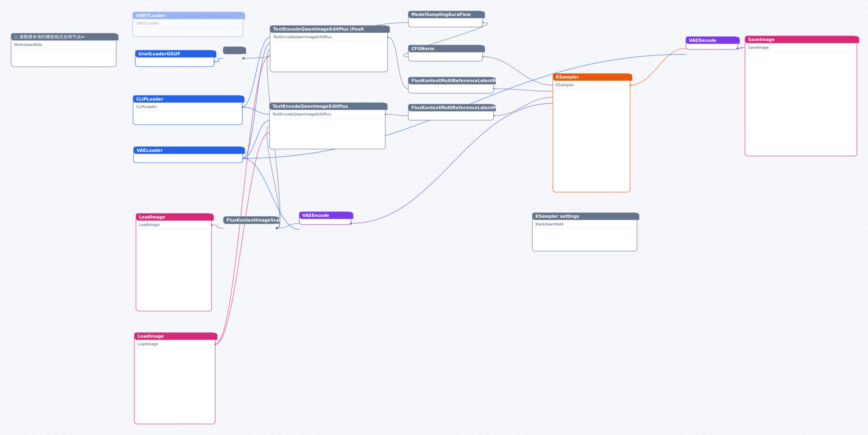Click the KSampler subtitle text inside orange node
The height and width of the screenshot is (435, 868).
(x=565, y=85)
